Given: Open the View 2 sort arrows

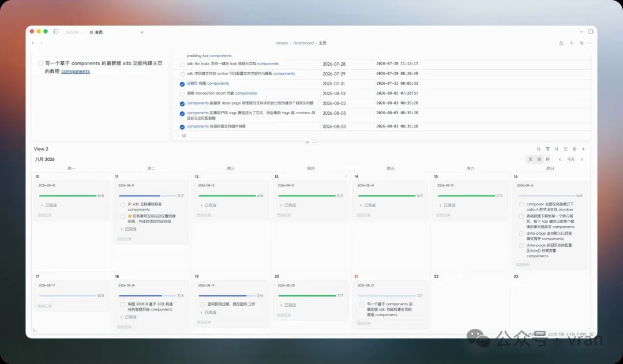Looking at the screenshot, I should tap(557, 149).
